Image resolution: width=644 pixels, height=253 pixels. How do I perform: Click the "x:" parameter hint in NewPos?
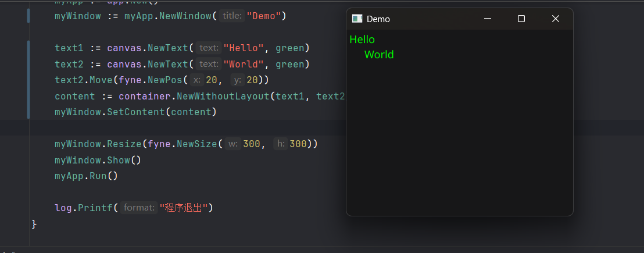(x=197, y=80)
